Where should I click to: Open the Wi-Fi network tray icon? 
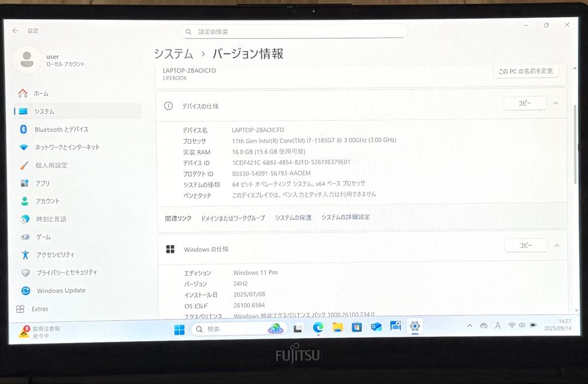point(511,325)
